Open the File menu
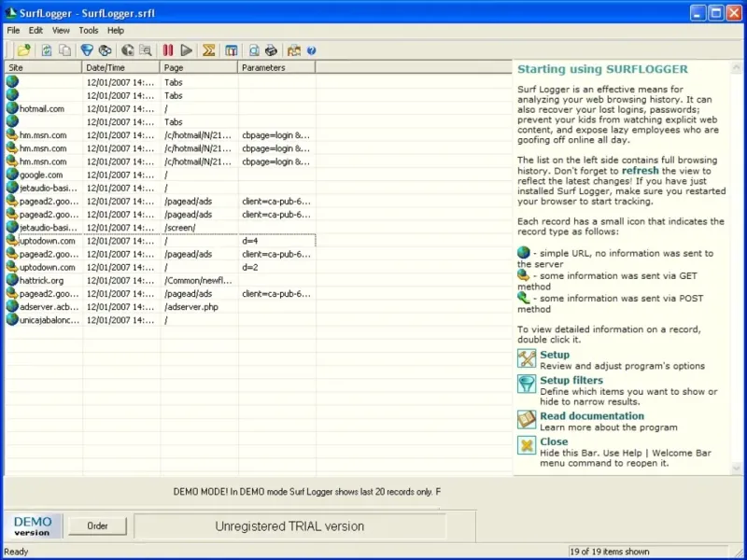Screen dimensions: 747x560 coord(13,31)
